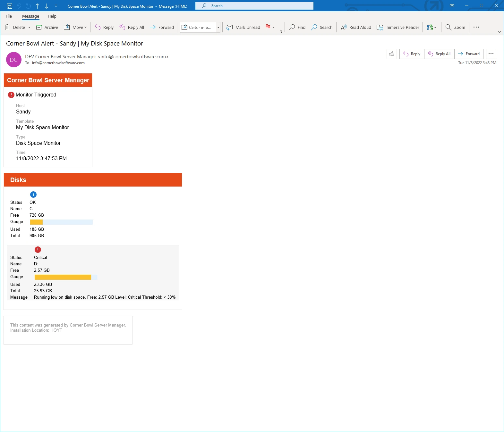Go to previous item with up arrow
This screenshot has width=504, height=432.
pos(38,6)
